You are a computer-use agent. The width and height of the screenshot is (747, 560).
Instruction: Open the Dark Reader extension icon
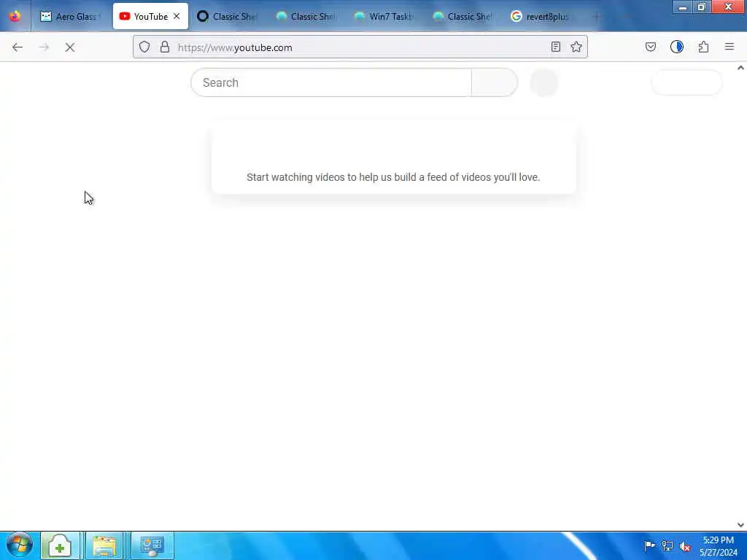[677, 47]
